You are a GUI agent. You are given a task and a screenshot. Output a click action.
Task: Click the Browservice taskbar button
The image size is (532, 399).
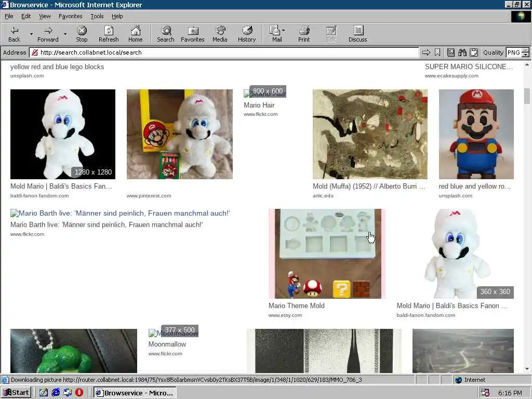pos(135,393)
